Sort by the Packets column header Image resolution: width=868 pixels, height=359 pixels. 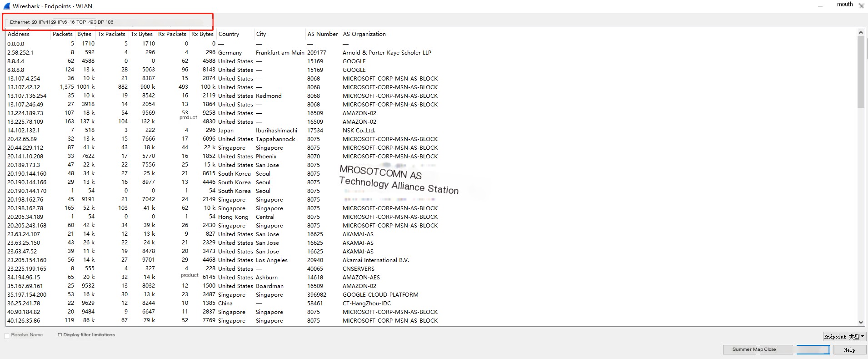[x=63, y=34]
